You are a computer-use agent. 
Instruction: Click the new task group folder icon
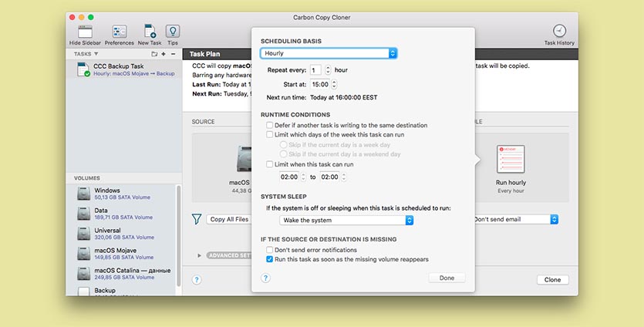154,54
